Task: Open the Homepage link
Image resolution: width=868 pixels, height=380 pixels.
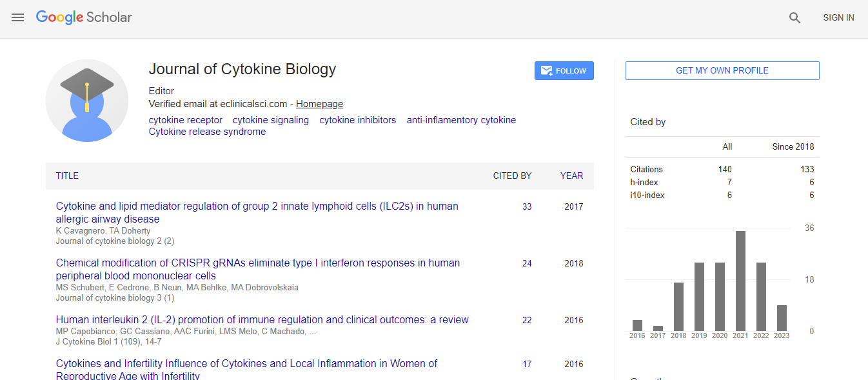Action: [x=319, y=104]
